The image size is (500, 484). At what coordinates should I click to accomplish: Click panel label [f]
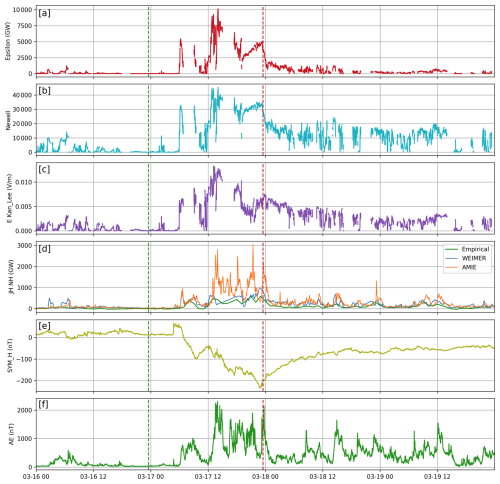pyautogui.click(x=43, y=404)
